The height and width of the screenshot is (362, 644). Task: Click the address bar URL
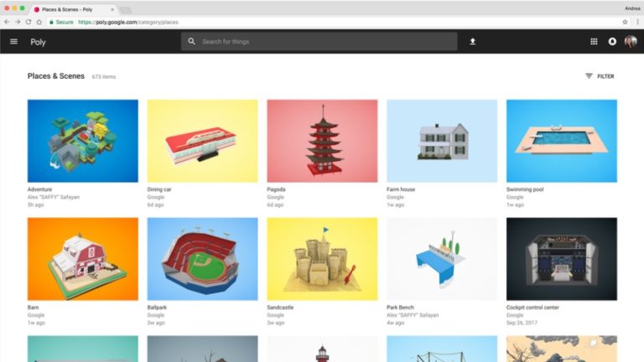click(128, 22)
